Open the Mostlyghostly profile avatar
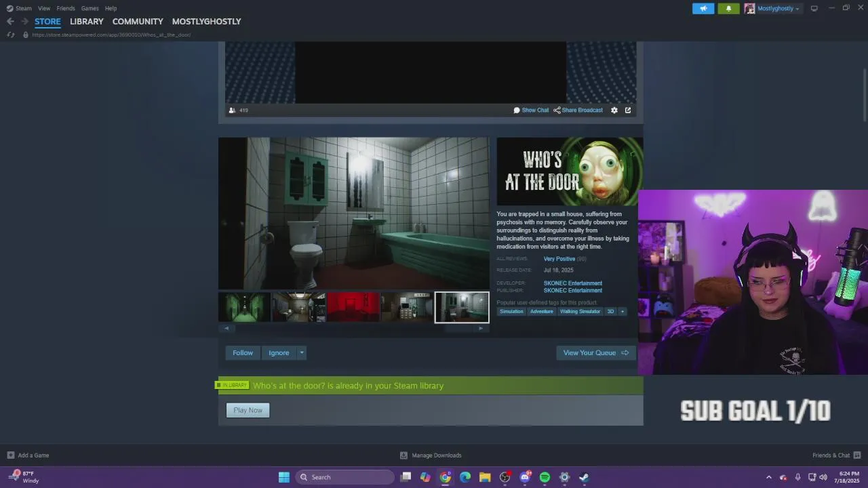868x488 pixels. coord(749,8)
